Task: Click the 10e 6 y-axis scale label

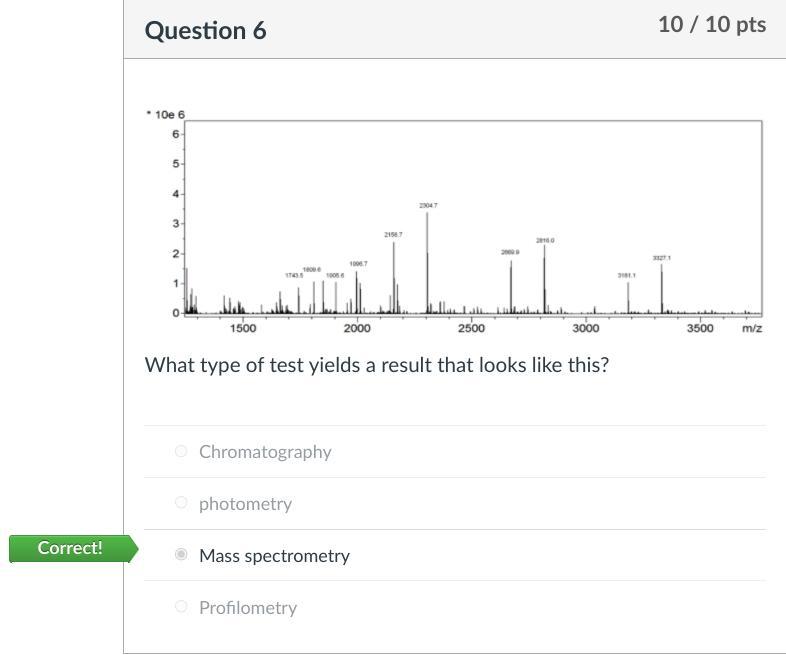Action: coord(166,115)
